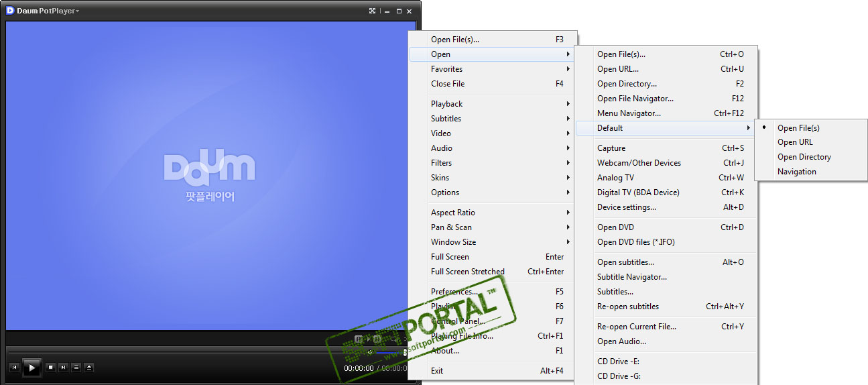Click the speaker mute icon

[x=370, y=352]
